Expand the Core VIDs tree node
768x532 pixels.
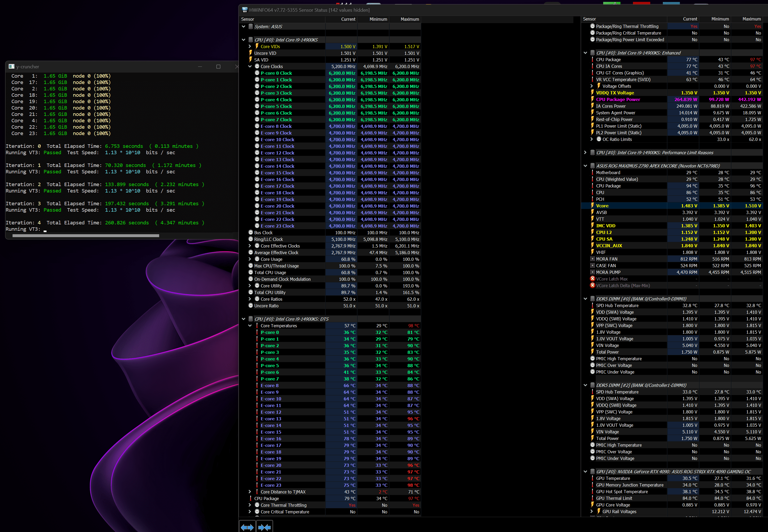(250, 47)
